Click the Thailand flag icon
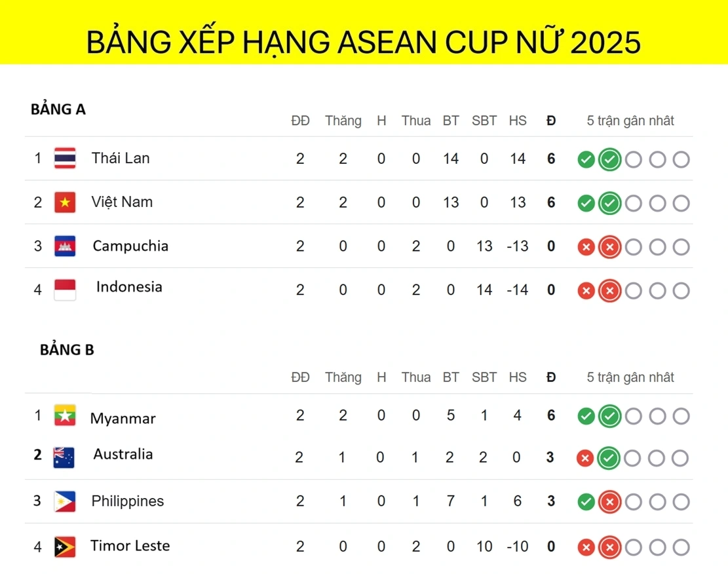Image resolution: width=728 pixels, height=574 pixels. point(65,159)
